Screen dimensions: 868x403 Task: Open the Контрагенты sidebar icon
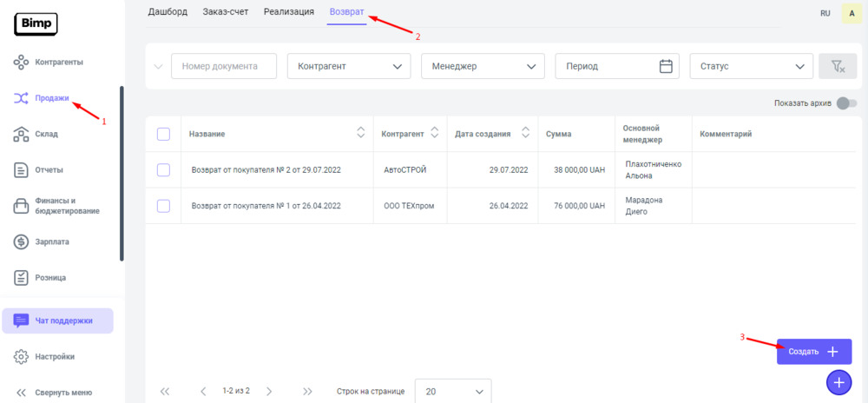22,63
